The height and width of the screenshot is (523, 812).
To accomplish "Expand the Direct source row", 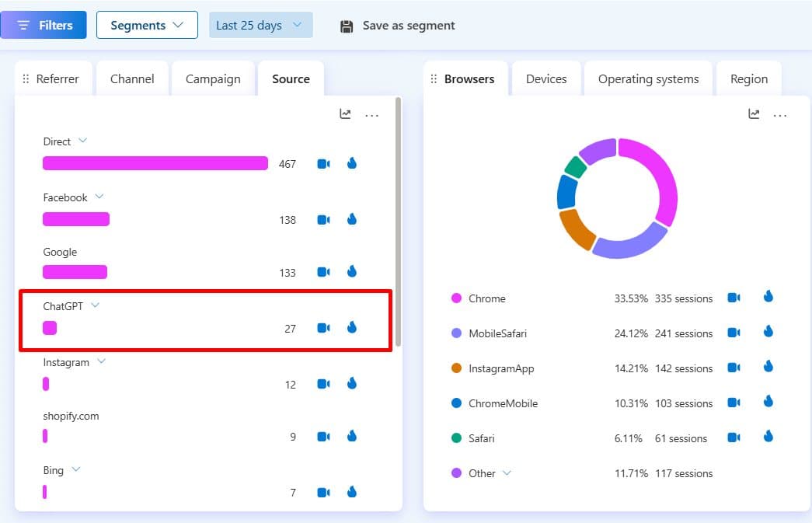I will coord(82,141).
